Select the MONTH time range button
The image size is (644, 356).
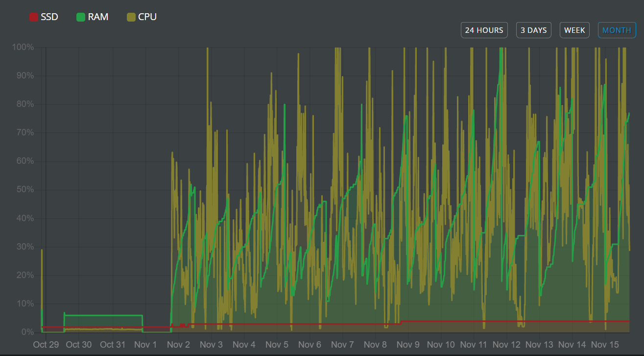point(617,30)
